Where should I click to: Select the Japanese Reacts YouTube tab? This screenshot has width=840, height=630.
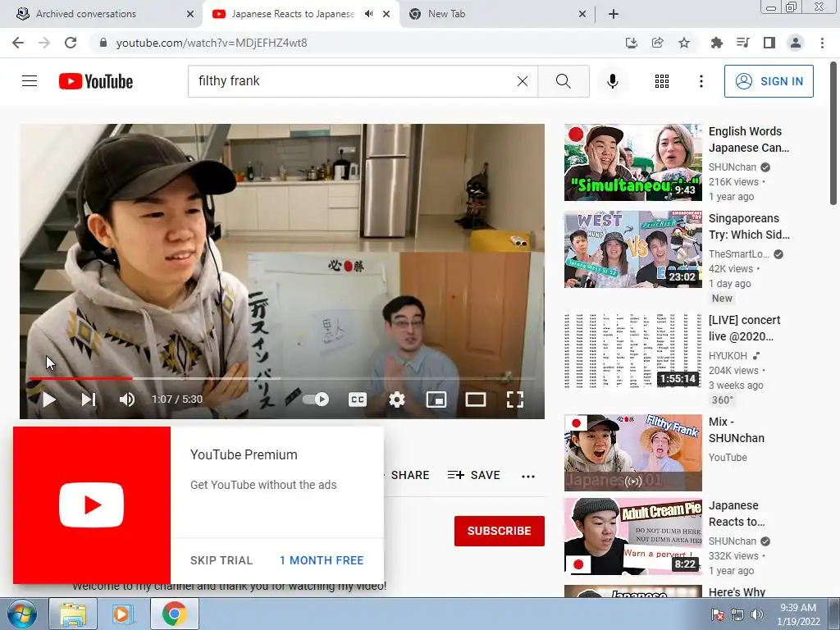293,14
